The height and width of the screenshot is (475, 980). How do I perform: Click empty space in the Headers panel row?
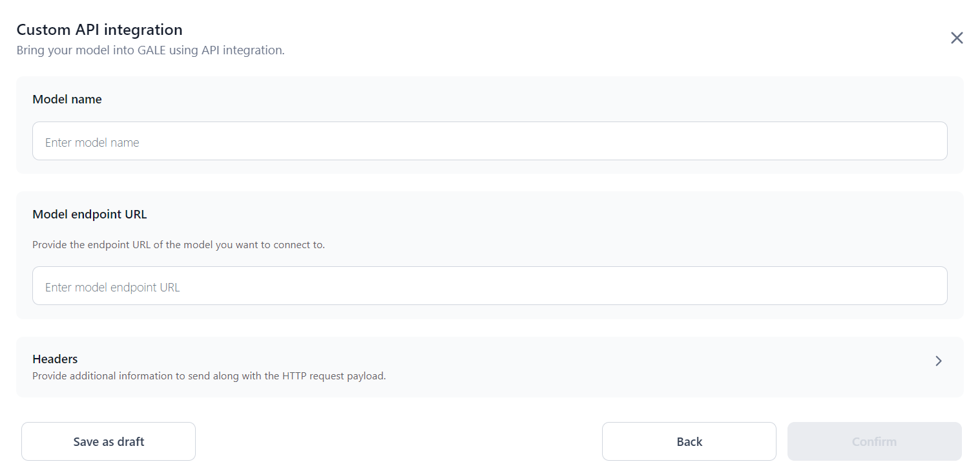pyautogui.click(x=646, y=366)
